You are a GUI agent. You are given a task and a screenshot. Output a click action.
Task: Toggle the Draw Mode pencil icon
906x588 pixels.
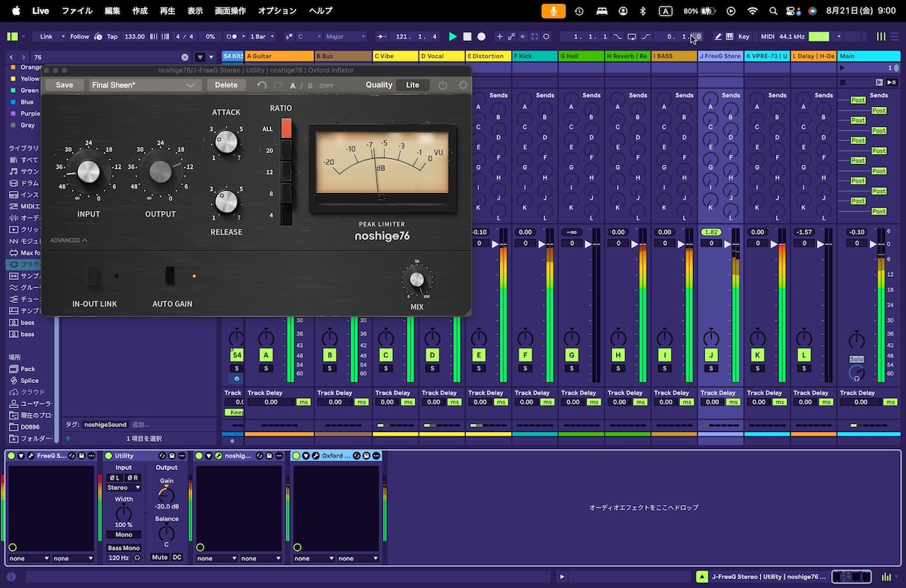(717, 36)
